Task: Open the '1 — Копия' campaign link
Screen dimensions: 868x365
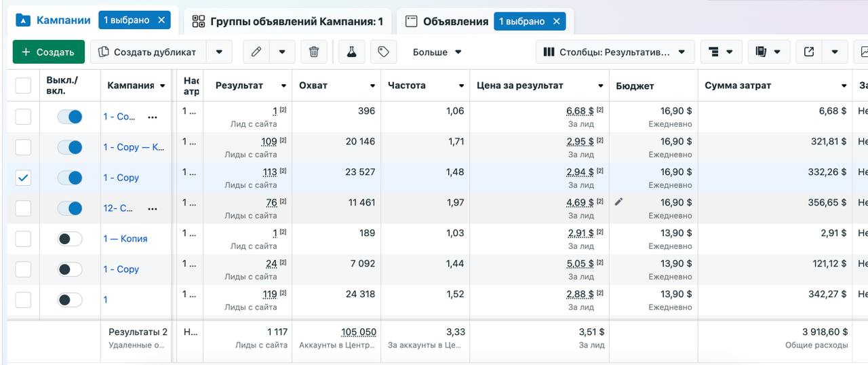Action: (125, 239)
